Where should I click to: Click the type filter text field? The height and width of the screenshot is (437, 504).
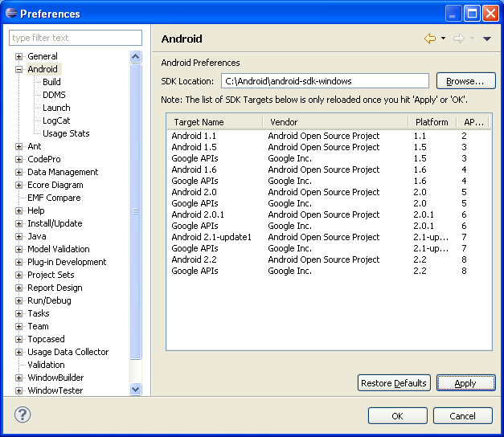tap(76, 38)
